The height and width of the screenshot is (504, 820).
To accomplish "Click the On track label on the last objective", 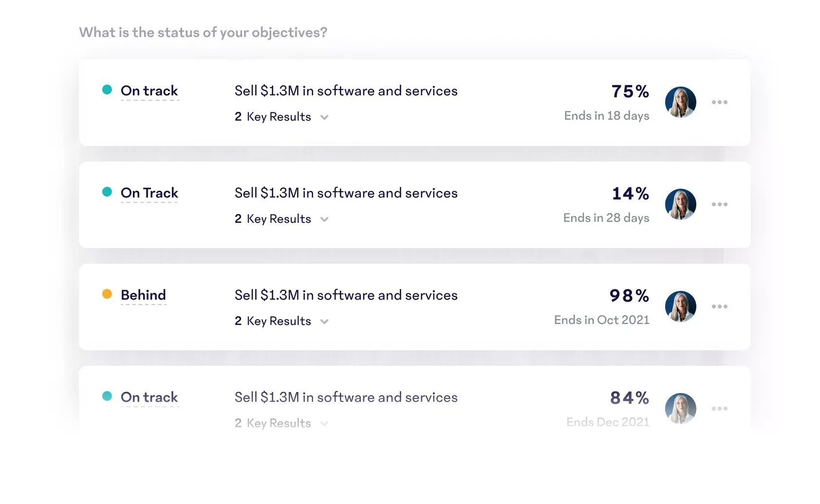I will pos(149,397).
